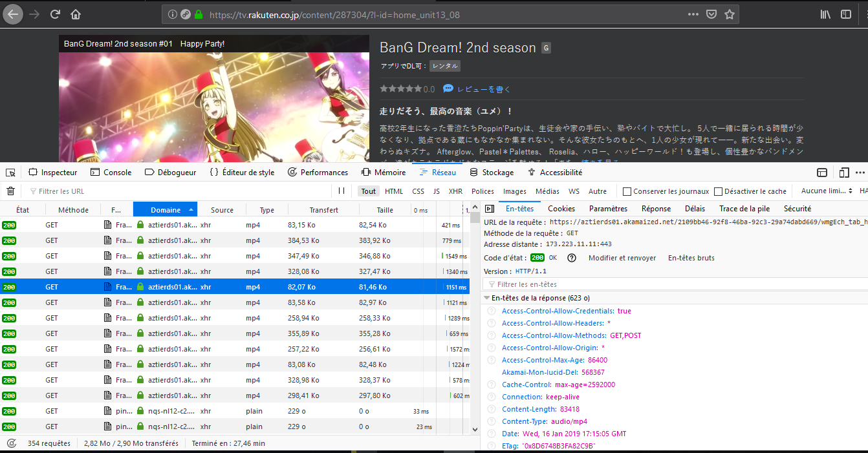Switch to the Inspecteur devtools tab

click(52, 173)
